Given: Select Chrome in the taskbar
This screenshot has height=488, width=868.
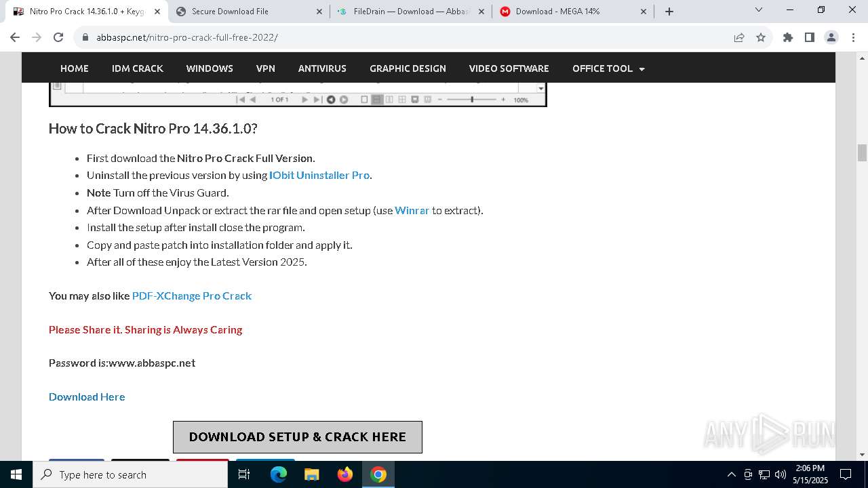Looking at the screenshot, I should coord(378,474).
